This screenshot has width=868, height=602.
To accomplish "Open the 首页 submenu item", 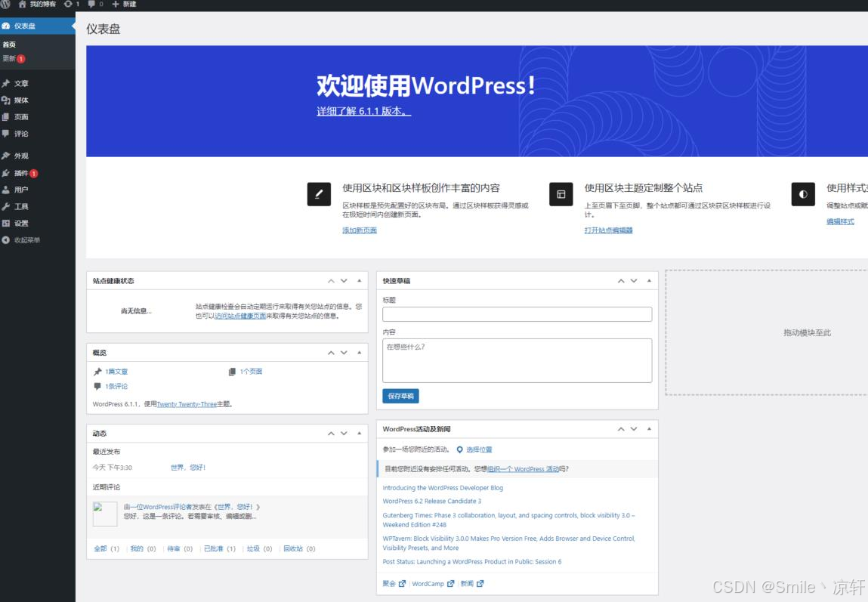I will point(9,45).
